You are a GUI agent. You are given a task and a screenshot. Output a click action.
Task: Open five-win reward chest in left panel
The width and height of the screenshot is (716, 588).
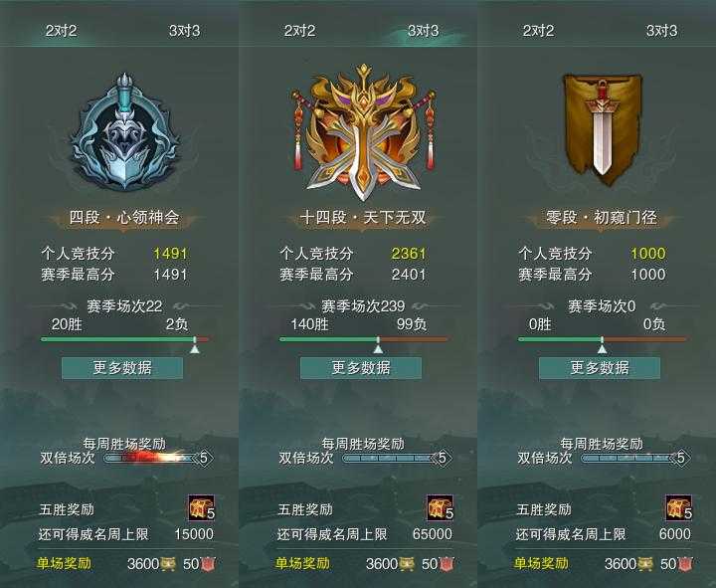[x=201, y=508]
